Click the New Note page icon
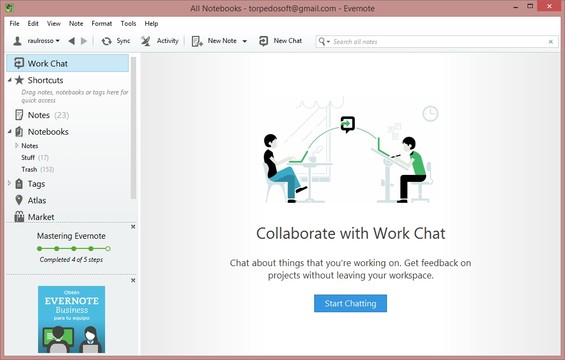The height and width of the screenshot is (360, 565). click(197, 41)
